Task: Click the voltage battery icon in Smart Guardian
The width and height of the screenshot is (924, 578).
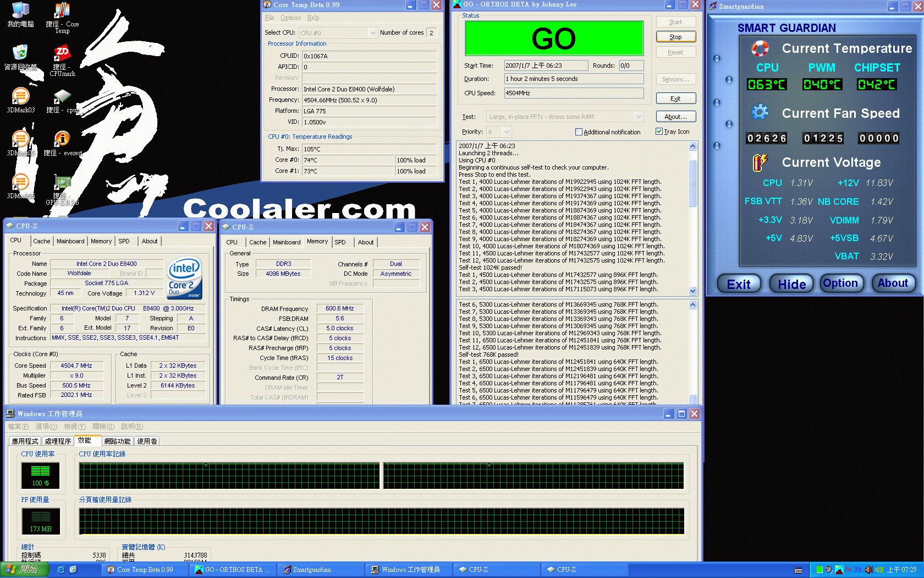Action: (760, 162)
